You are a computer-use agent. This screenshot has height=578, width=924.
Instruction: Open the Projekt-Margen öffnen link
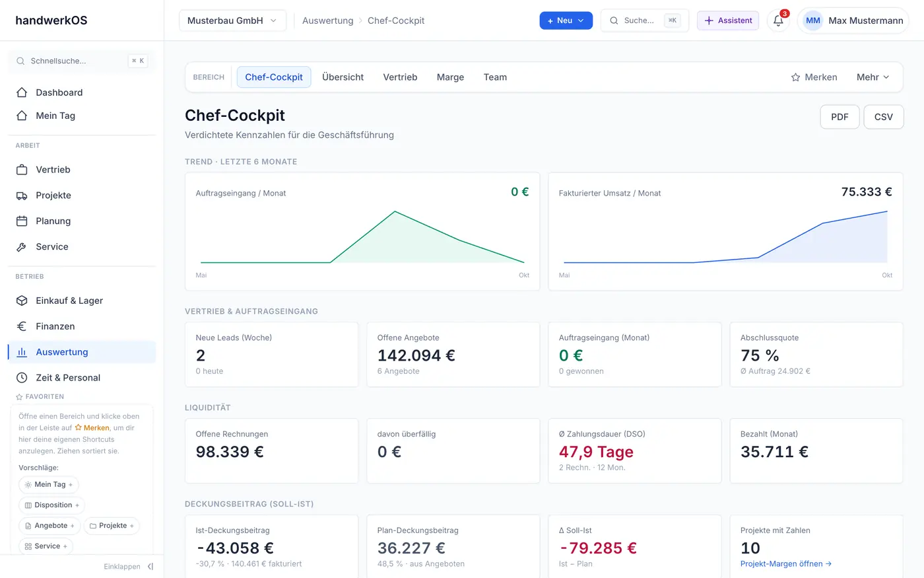pyautogui.click(x=786, y=564)
